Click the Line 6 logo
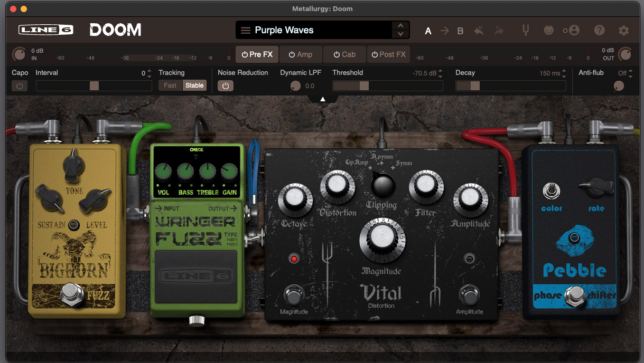This screenshot has width=644, height=363. [46, 30]
